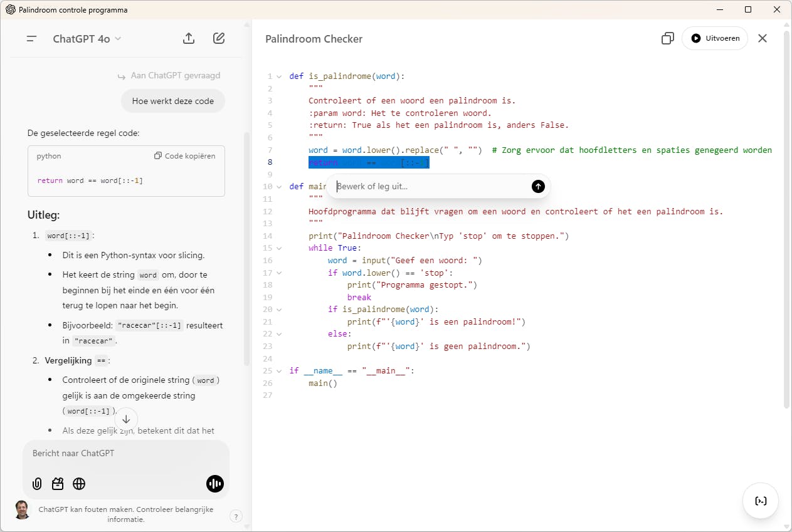Open the tools toolbox icon
The height and width of the screenshot is (532, 792).
pos(58,484)
